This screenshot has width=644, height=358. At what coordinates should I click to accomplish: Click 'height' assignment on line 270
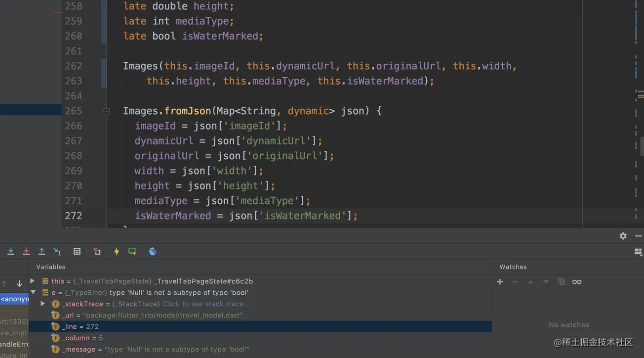coord(152,186)
